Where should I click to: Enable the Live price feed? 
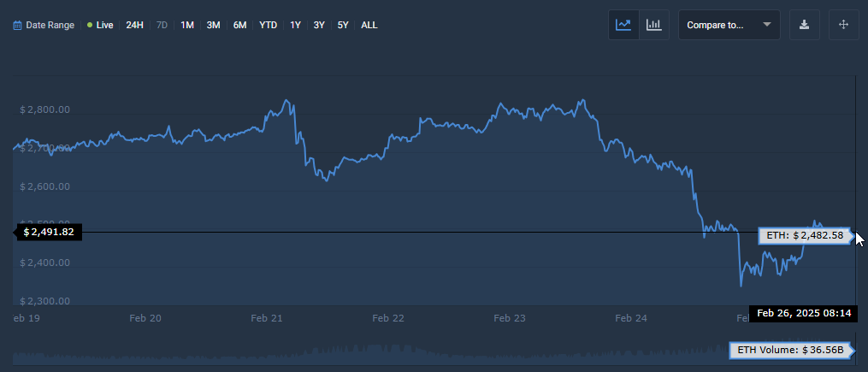point(100,26)
